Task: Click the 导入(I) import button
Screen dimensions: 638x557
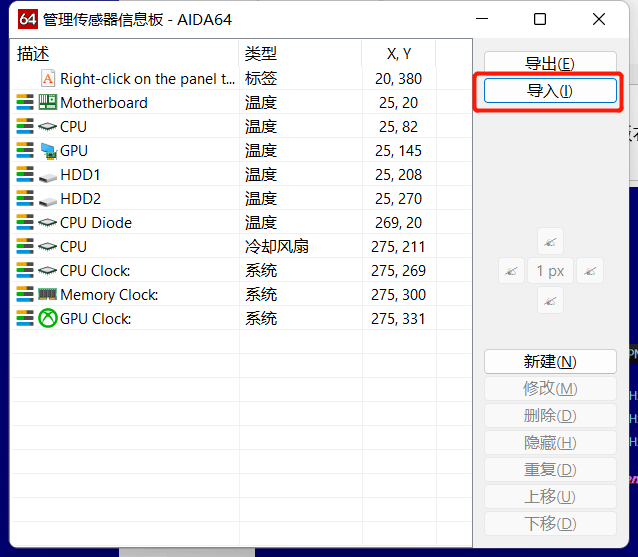Action: tap(550, 90)
